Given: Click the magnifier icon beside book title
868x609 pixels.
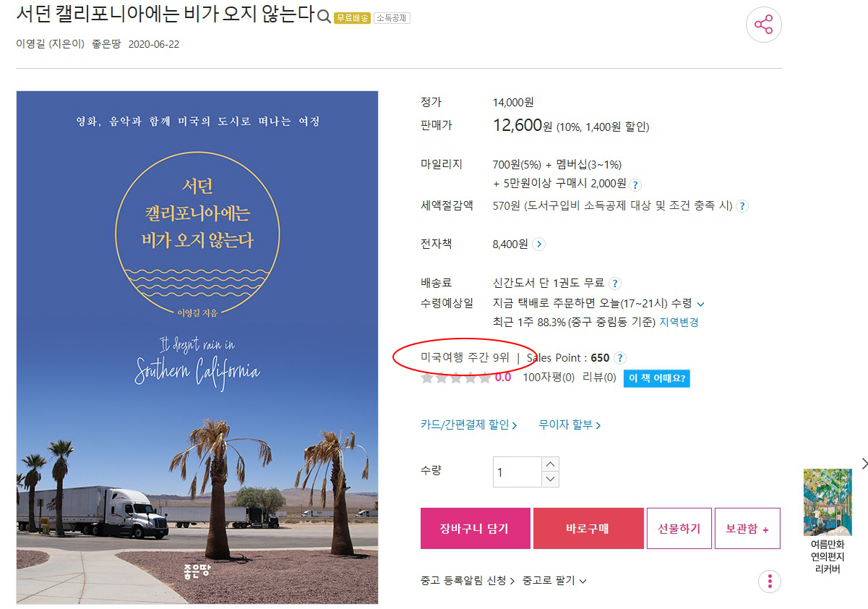Looking at the screenshot, I should click(325, 17).
